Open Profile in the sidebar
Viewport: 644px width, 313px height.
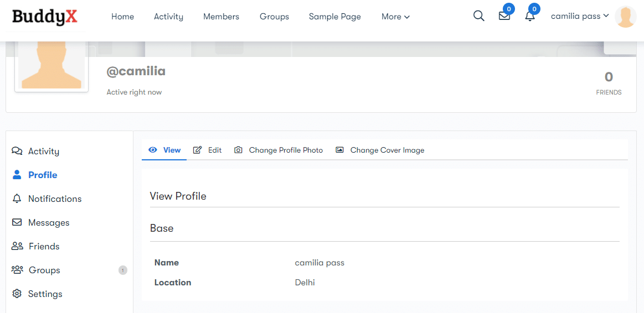pyautogui.click(x=43, y=175)
